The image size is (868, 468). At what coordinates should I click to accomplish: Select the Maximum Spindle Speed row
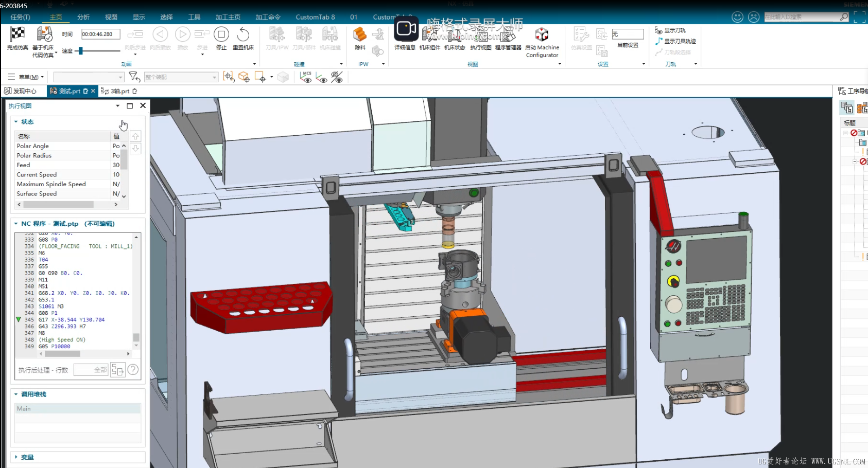68,184
